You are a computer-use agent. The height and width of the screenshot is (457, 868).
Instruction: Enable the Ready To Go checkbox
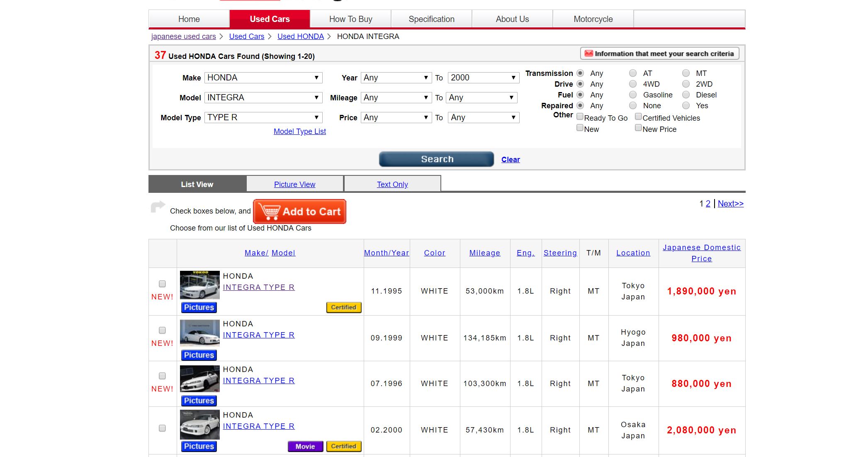pyautogui.click(x=580, y=117)
